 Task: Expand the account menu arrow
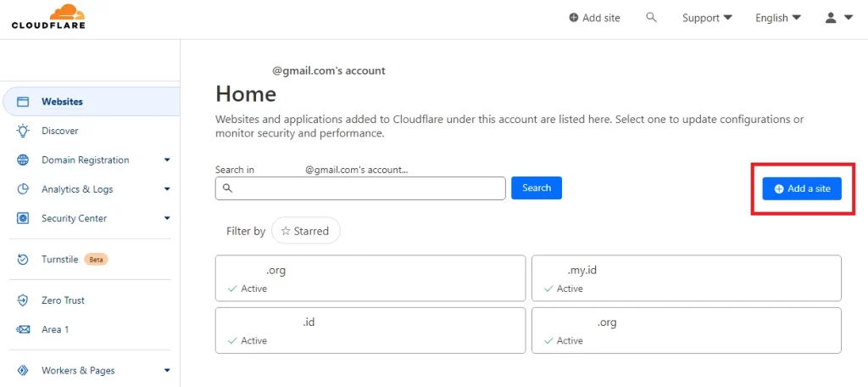848,18
